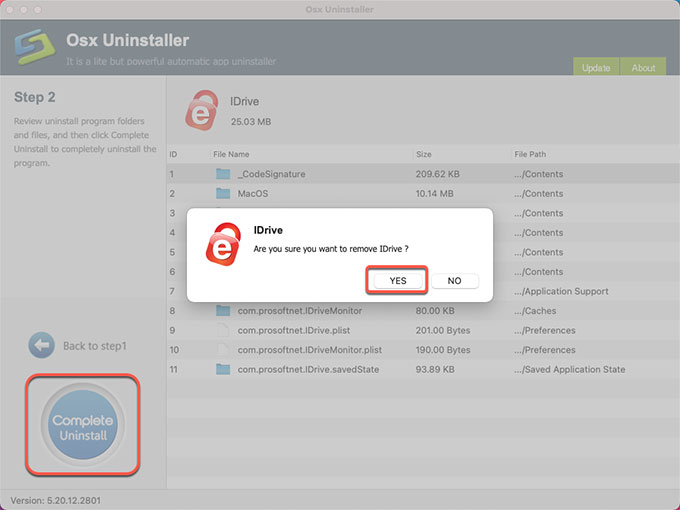Select the _CodeSignature folder icon

(223, 174)
